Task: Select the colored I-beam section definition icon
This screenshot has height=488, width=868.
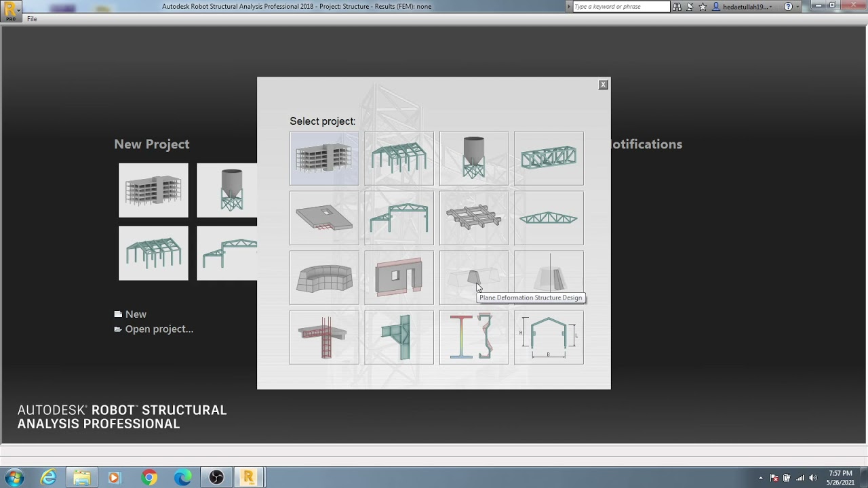Action: tap(474, 337)
